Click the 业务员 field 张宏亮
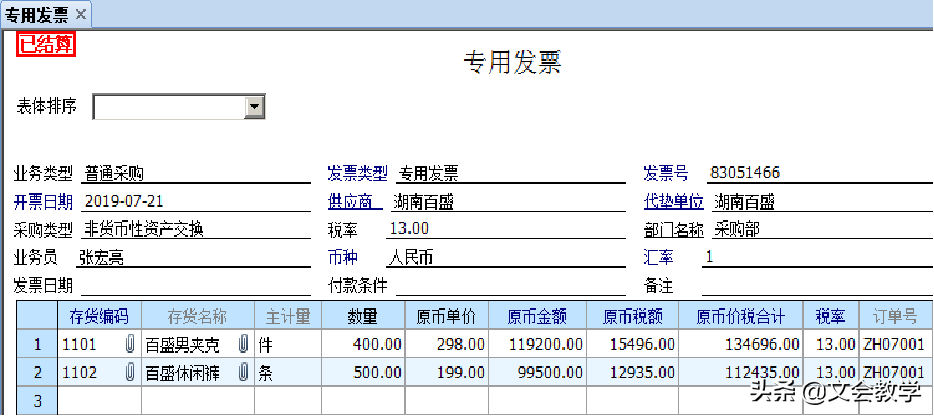The height and width of the screenshot is (416, 934). [194, 257]
